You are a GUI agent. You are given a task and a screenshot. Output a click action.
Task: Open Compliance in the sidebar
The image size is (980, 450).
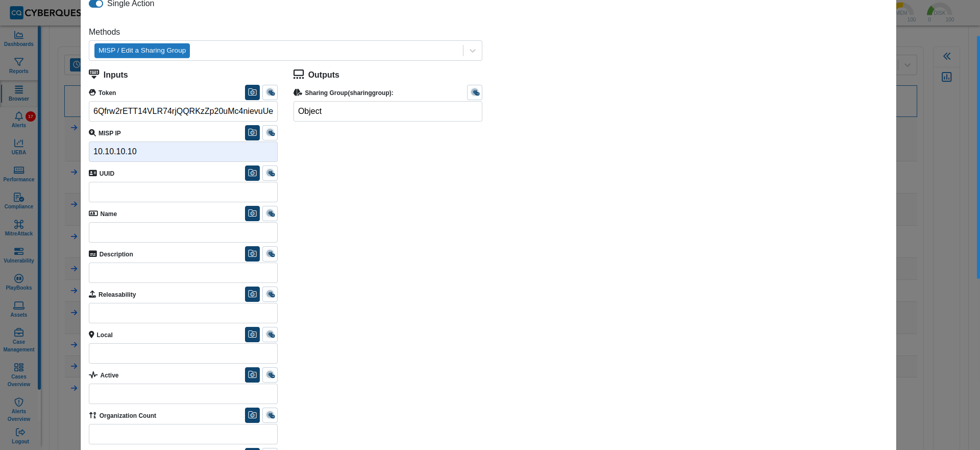[x=19, y=201]
